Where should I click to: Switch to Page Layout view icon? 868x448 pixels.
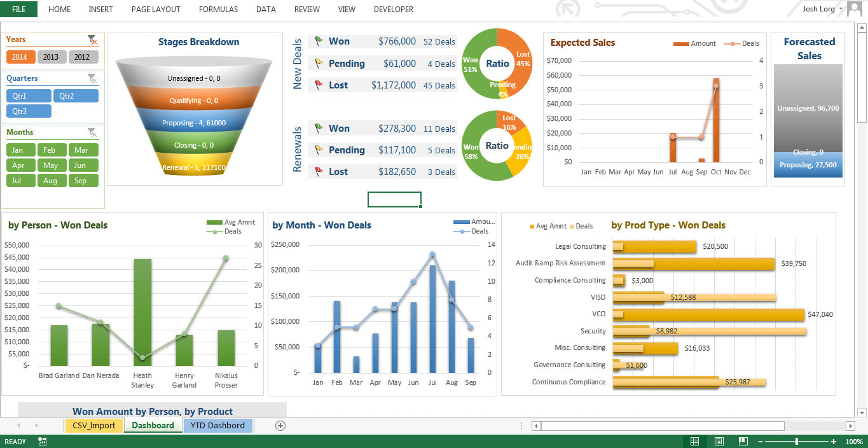719,442
